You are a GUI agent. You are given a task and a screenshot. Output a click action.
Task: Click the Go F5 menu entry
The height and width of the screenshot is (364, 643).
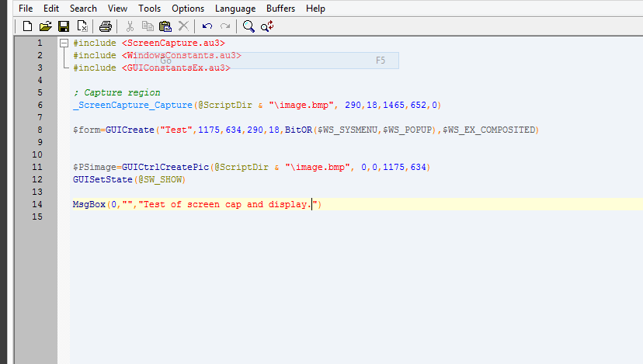pos(272,61)
